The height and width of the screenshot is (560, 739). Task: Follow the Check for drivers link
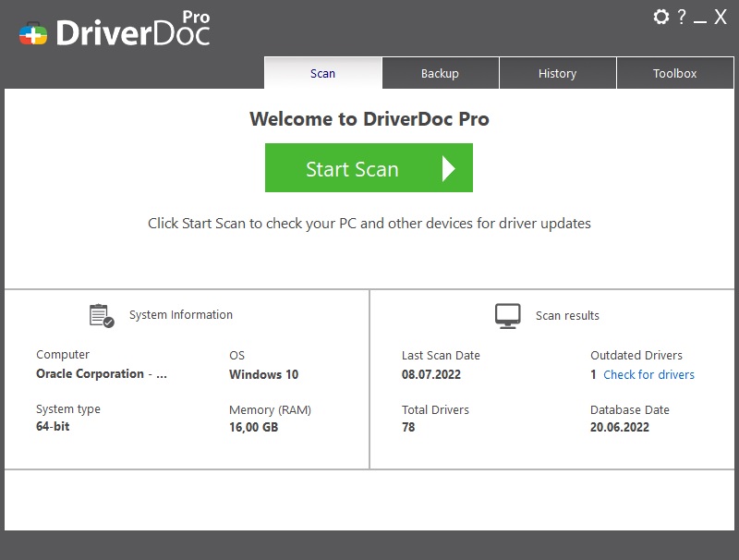[649, 375]
